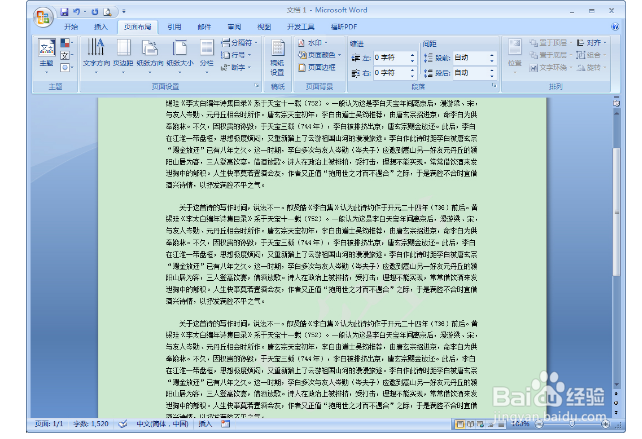
Task: Open the 主题 (Themes) gallery button
Action: pos(47,56)
